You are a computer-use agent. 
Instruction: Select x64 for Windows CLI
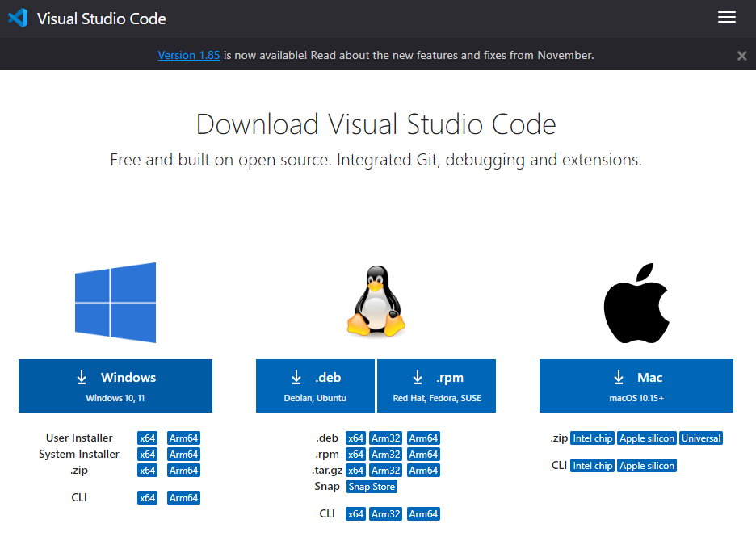pyautogui.click(x=148, y=497)
